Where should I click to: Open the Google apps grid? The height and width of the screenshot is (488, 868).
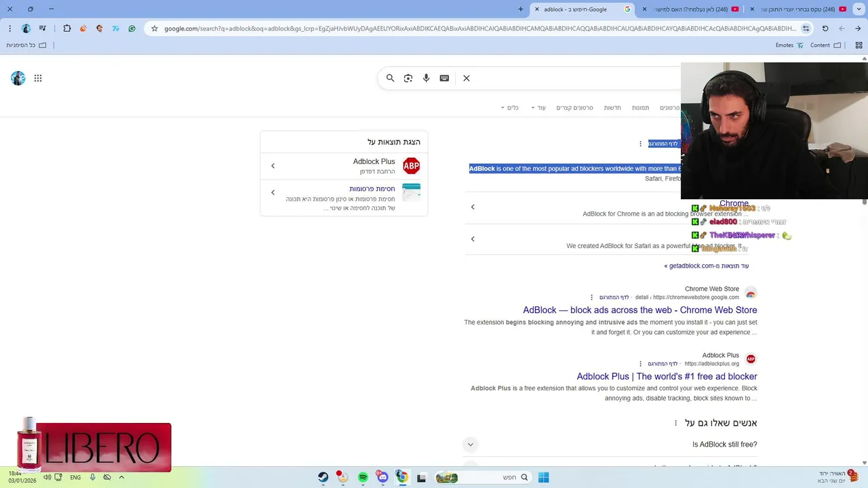click(38, 79)
